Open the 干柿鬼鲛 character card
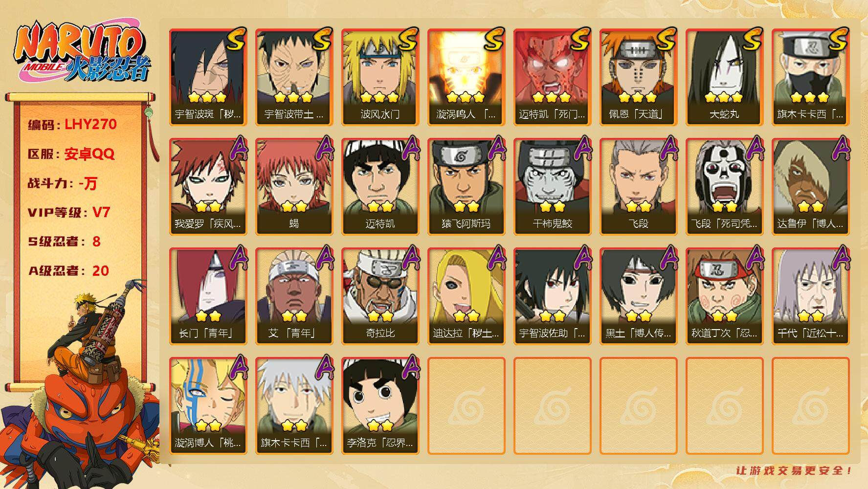Image resolution: width=868 pixels, height=489 pixels. tap(552, 187)
